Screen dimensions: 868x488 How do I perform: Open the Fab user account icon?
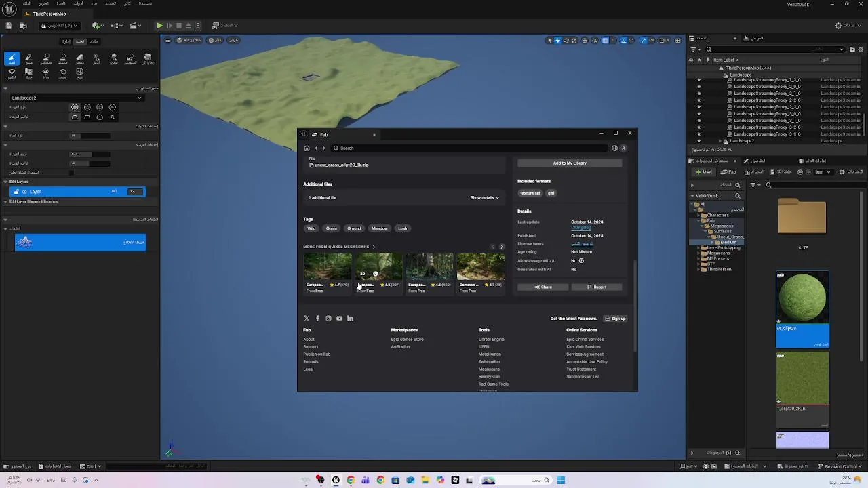pyautogui.click(x=623, y=148)
